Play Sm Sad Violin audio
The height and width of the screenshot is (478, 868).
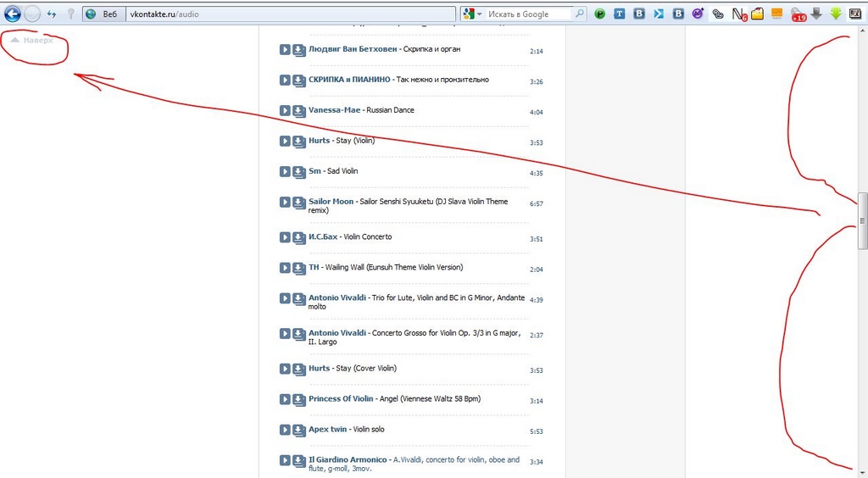point(286,172)
